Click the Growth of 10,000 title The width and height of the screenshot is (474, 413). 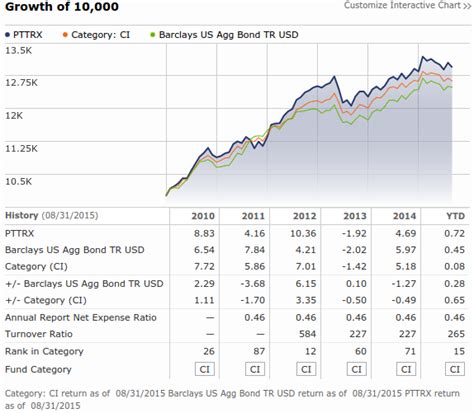[x=62, y=7]
